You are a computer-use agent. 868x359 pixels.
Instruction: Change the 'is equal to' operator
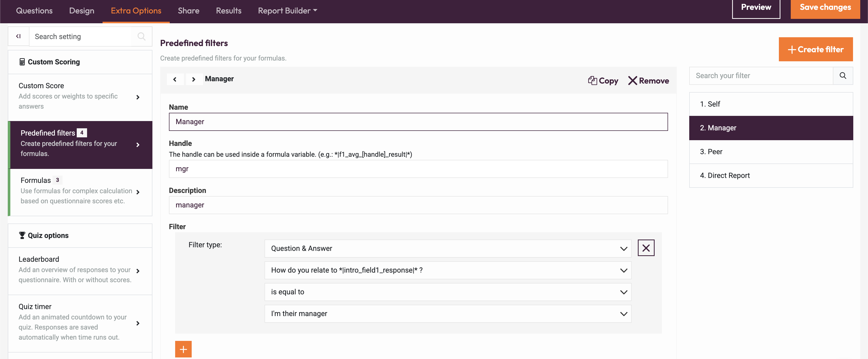pyautogui.click(x=447, y=292)
